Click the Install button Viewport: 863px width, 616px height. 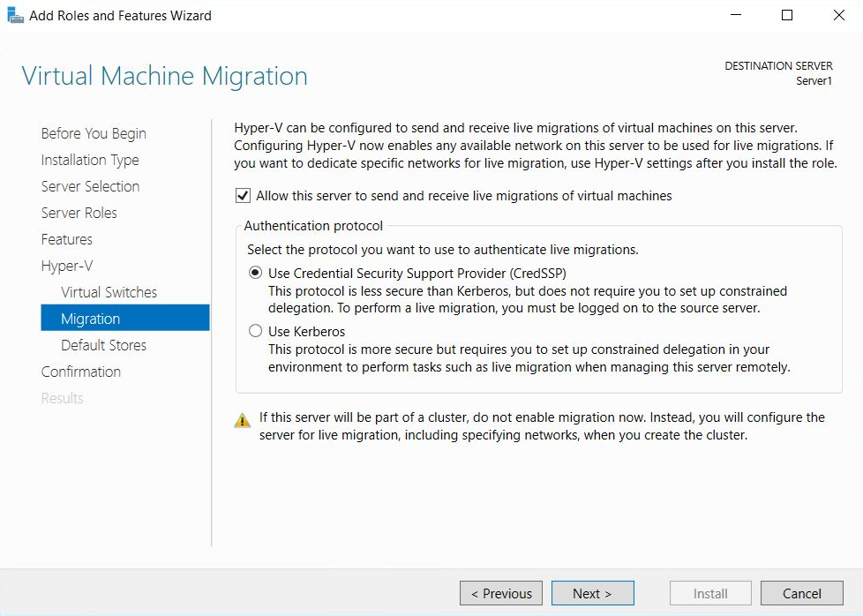pyautogui.click(x=709, y=592)
